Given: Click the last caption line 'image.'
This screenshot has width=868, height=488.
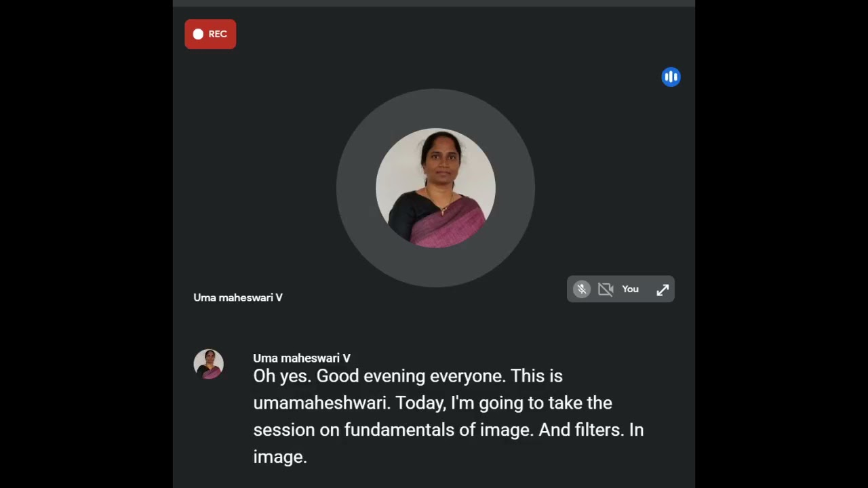Looking at the screenshot, I should coord(280,457).
